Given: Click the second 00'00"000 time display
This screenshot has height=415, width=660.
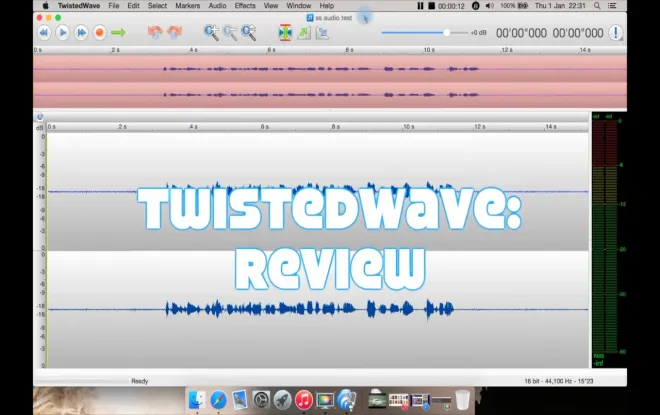Looking at the screenshot, I should [x=578, y=33].
